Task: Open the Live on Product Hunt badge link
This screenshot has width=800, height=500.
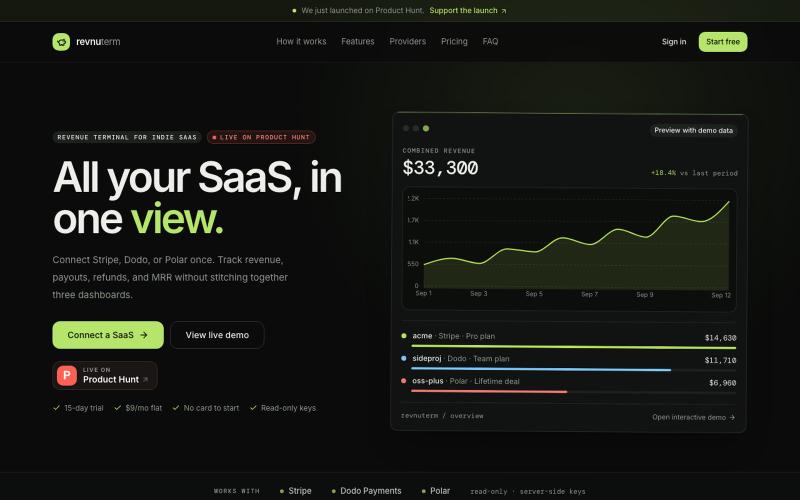Action: coord(105,376)
